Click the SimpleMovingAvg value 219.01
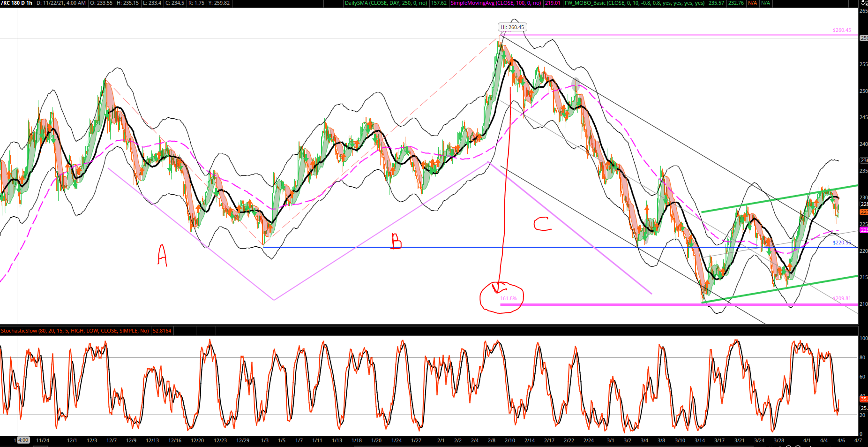 coord(553,3)
